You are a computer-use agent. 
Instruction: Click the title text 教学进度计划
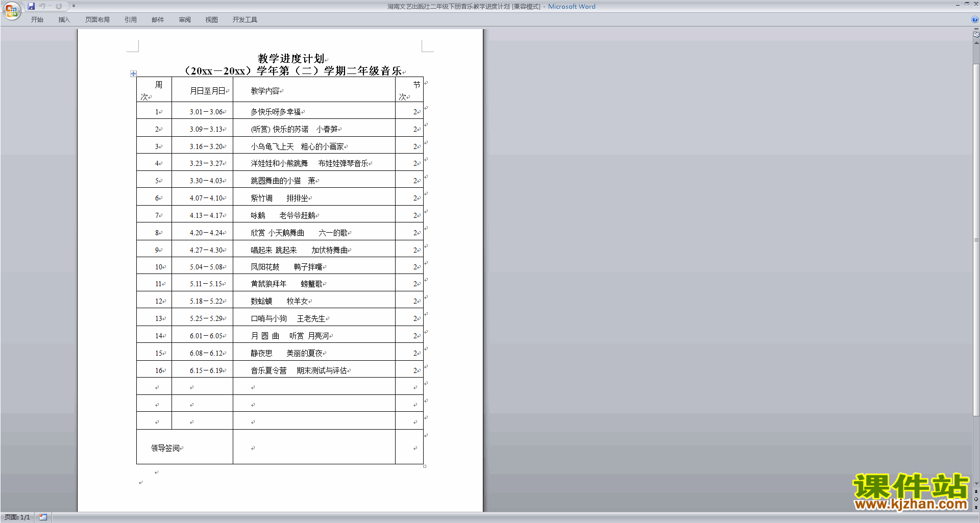(291, 59)
